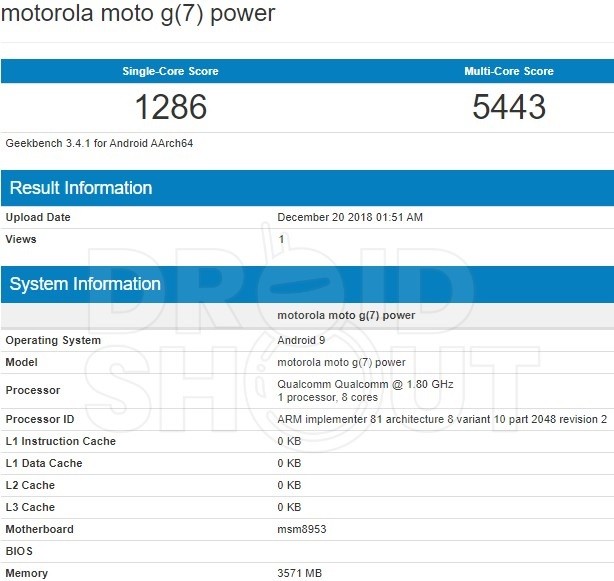
Task: Click the L1 Data Cache label
Action: 44,463
